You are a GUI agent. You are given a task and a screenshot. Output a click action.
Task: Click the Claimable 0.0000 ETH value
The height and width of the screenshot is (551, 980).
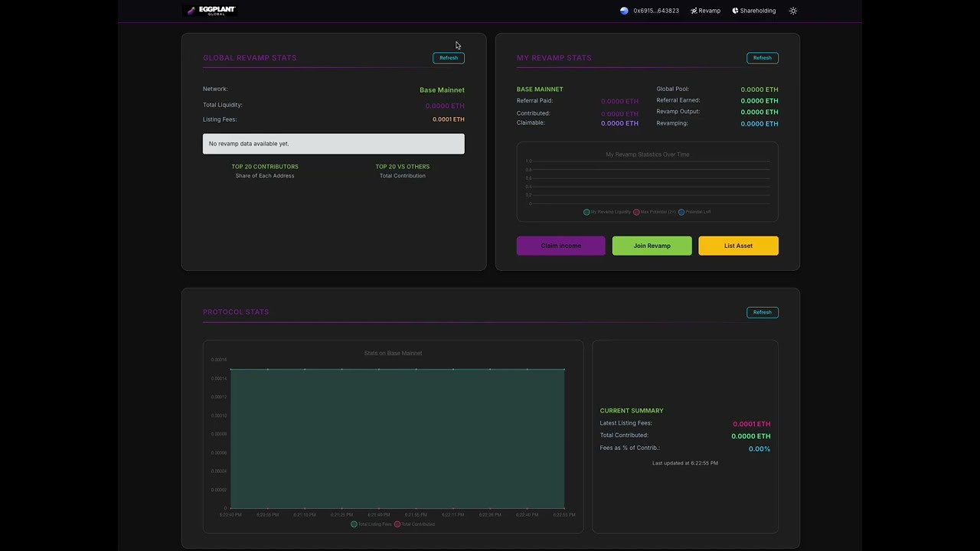tap(620, 123)
